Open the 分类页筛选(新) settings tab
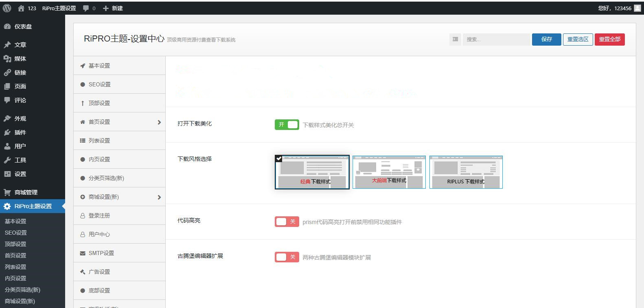Image resolution: width=644 pixels, height=308 pixels. coord(119,178)
